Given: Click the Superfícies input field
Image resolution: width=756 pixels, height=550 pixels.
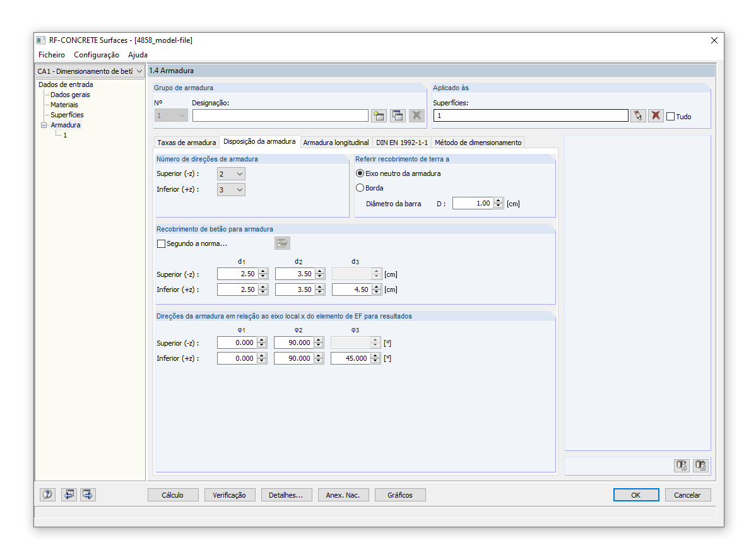Looking at the screenshot, I should (530, 115).
